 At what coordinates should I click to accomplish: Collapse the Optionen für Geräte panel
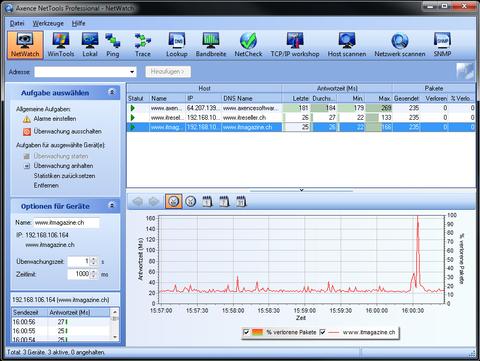[x=112, y=205]
